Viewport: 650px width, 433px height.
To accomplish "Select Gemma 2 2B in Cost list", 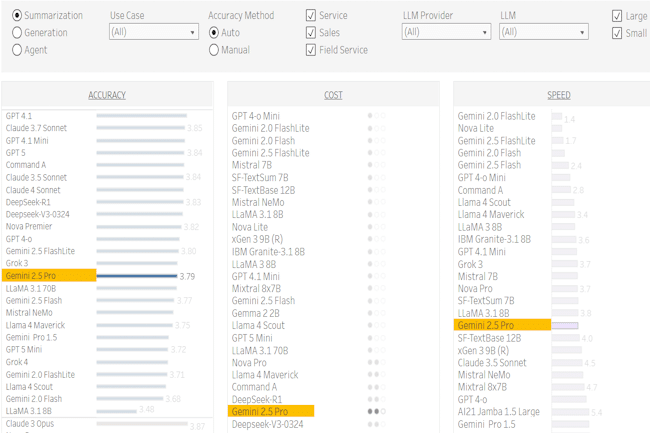I will point(255,313).
